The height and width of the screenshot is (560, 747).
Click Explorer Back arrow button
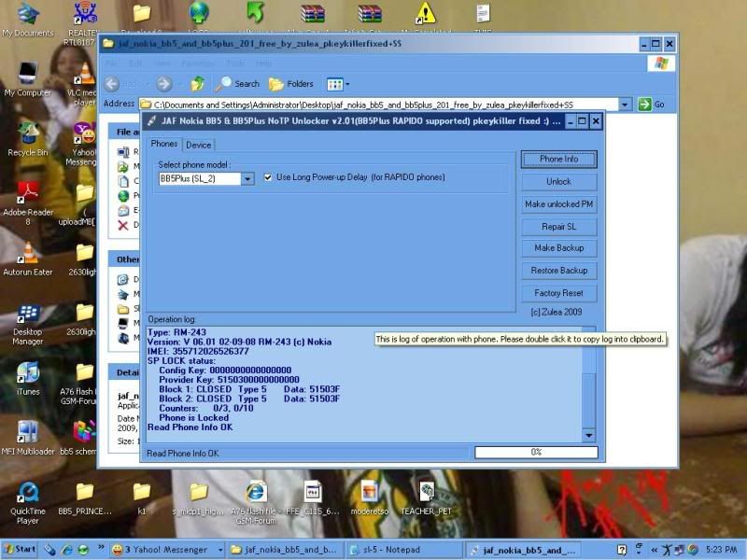coord(112,84)
